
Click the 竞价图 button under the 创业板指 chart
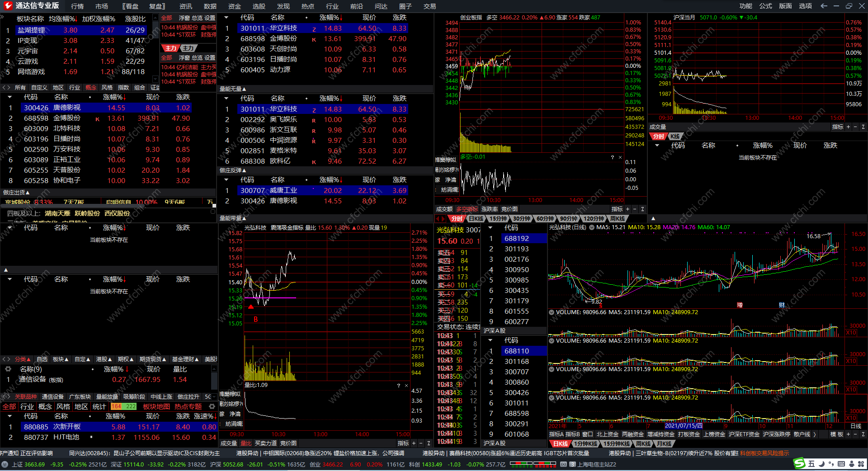509,209
